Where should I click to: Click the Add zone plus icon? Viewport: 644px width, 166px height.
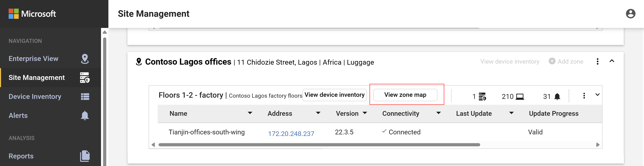point(552,61)
